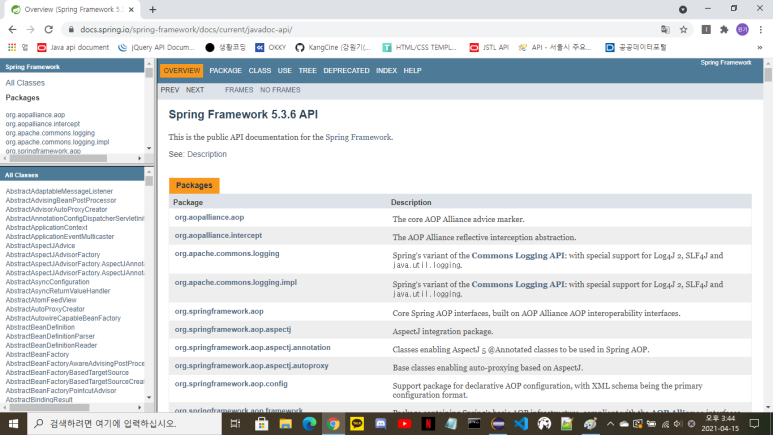Open Microsoft Edge from taskbar
Image resolution: width=773 pixels, height=435 pixels.
[309, 424]
